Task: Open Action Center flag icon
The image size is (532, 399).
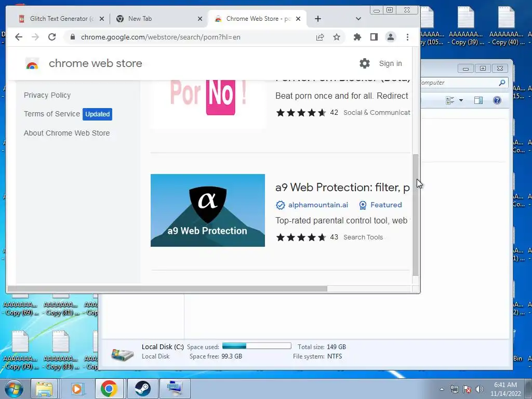Action: [x=467, y=389]
